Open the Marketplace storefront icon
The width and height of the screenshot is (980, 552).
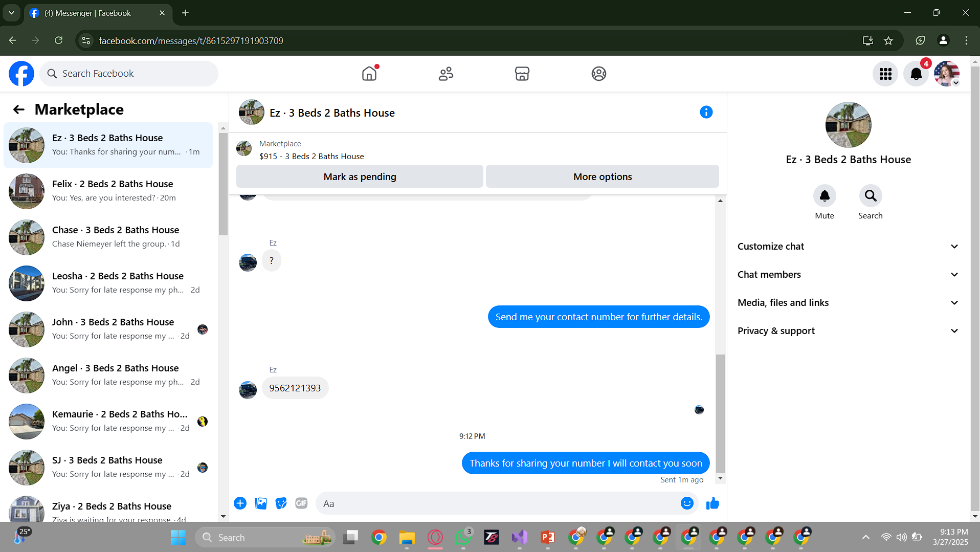point(522,74)
